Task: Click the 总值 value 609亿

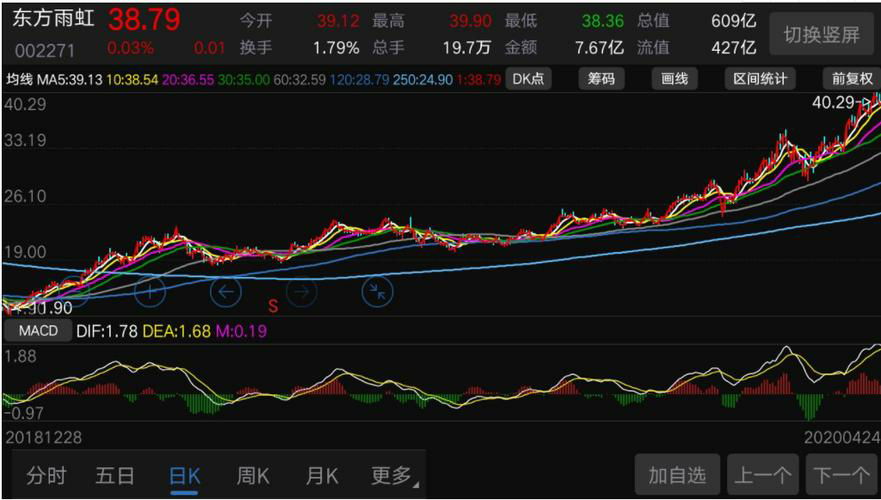Action: (734, 21)
